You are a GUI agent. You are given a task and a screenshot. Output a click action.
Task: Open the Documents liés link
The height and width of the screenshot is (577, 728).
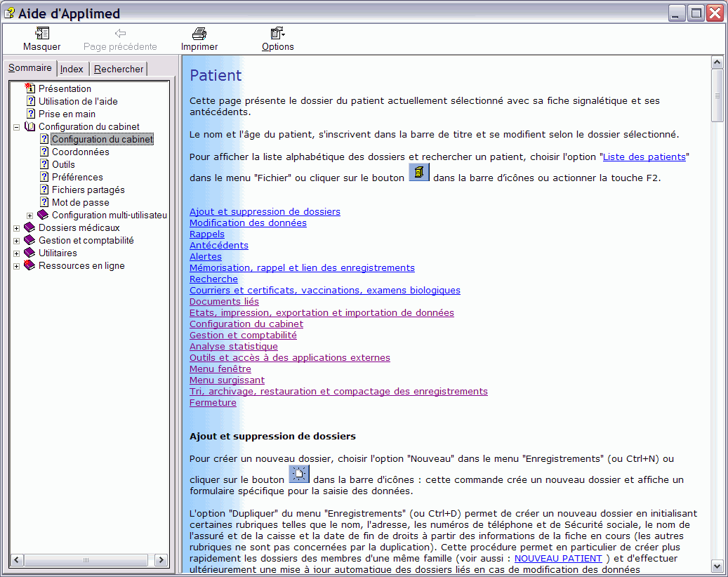[224, 301]
